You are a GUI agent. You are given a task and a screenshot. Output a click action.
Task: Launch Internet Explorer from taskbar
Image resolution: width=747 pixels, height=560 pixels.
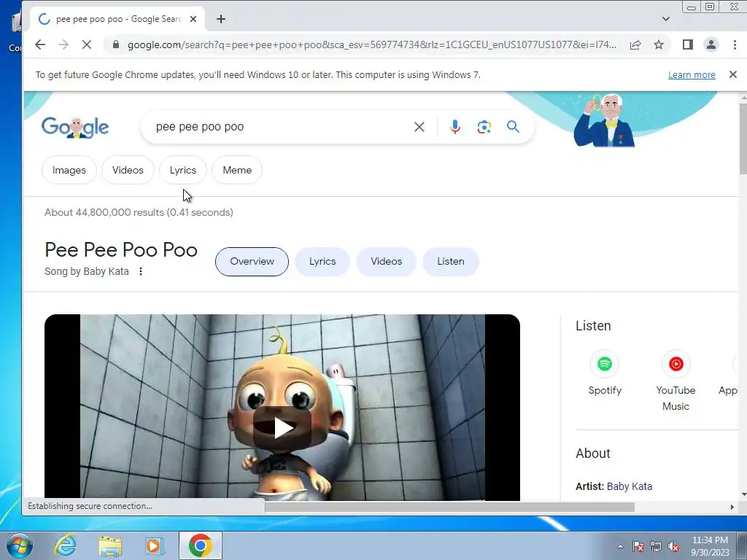point(65,545)
